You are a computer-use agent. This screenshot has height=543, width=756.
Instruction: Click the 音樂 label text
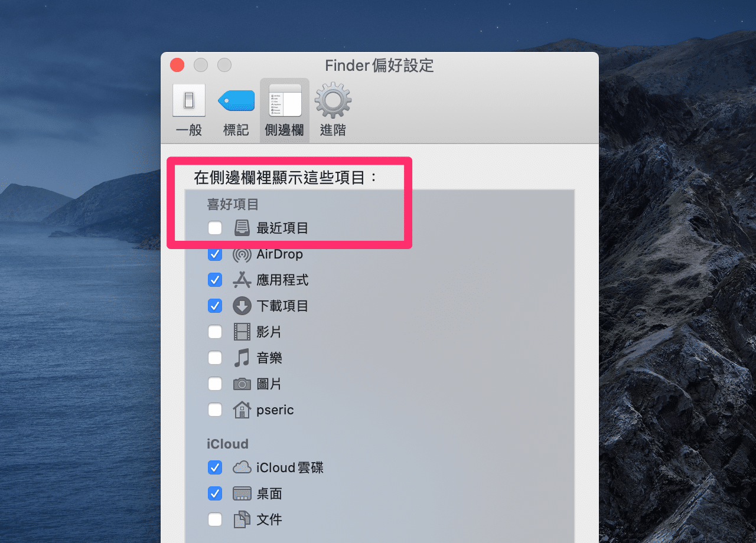coord(269,358)
